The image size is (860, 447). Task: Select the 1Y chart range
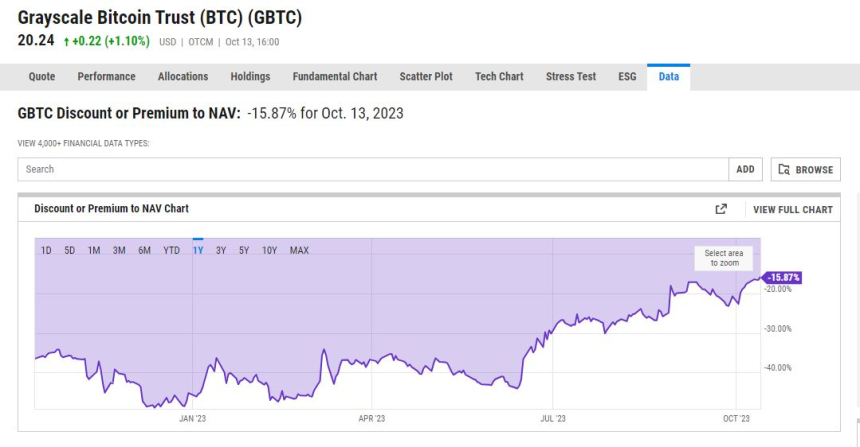click(198, 251)
